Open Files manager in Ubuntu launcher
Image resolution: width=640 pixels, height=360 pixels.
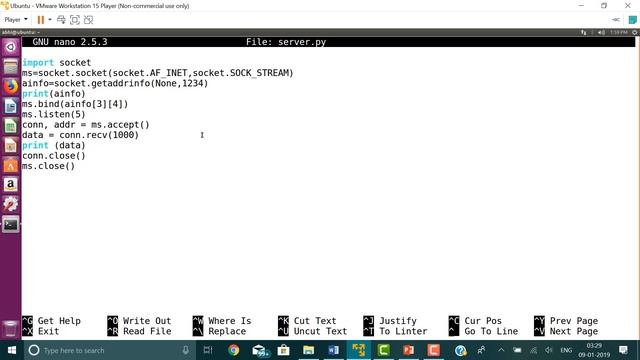pyautogui.click(x=11, y=67)
